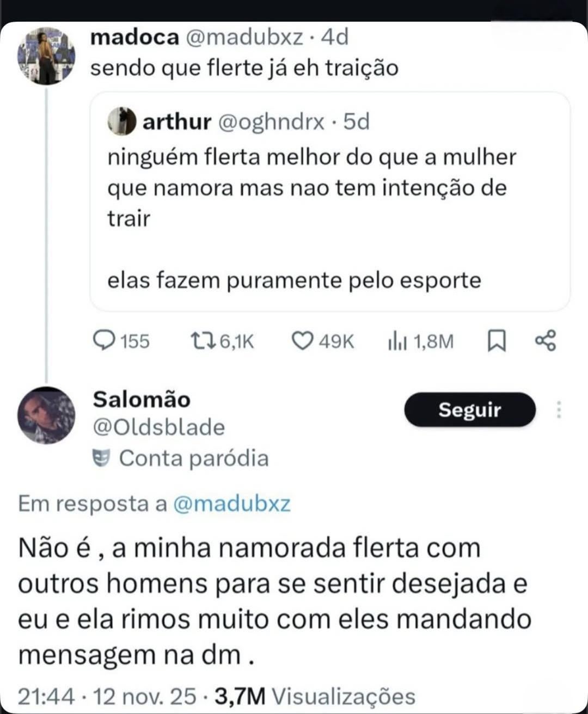Open the 3,7M Visualizações view count
The width and height of the screenshot is (588, 714).
[315, 696]
